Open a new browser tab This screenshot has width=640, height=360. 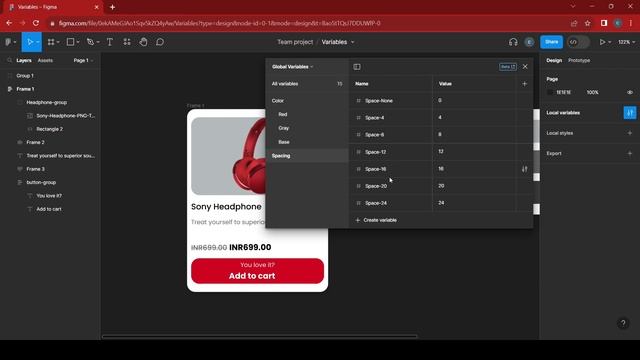112,7
